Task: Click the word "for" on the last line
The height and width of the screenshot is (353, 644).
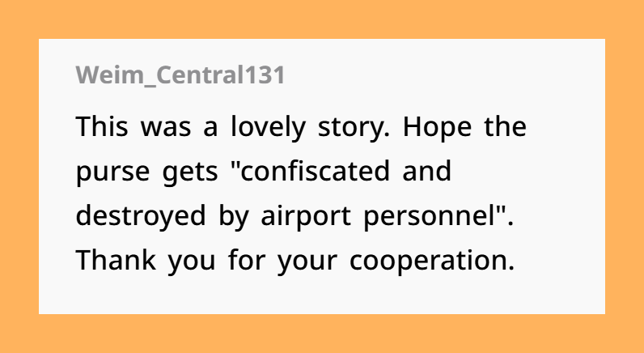Action: click(247, 260)
